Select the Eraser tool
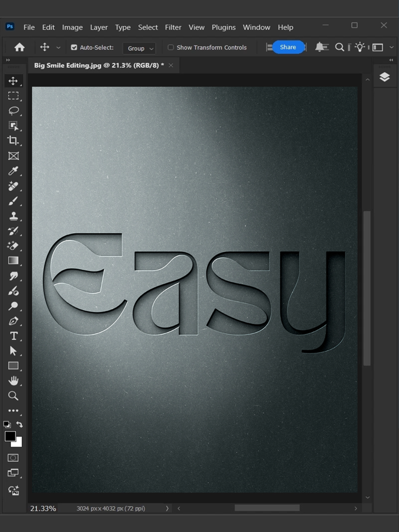Screen dimensions: 399x532 (x=13, y=246)
